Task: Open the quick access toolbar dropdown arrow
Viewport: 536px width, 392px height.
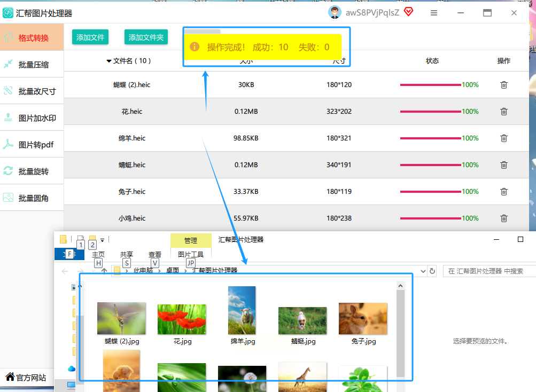Action: tap(102, 240)
